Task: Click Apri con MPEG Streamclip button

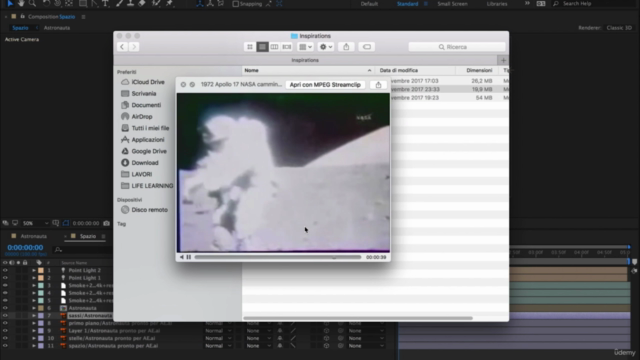Action: pos(325,84)
